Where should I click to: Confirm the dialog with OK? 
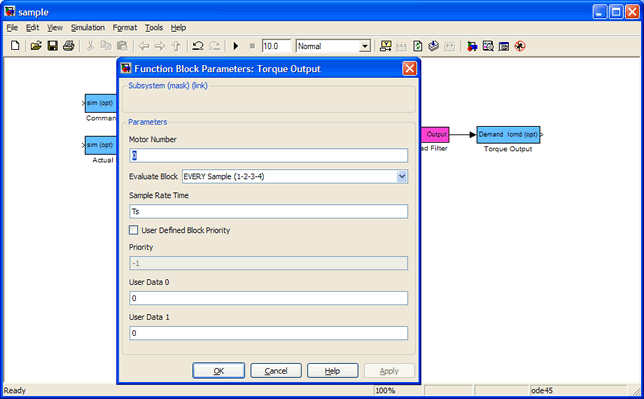(x=218, y=371)
